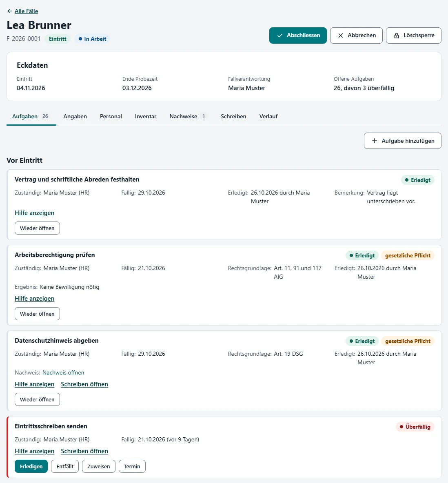Screen dimensions: 448x483
Task: Open the Nachweis öffnen link
Action: click(63, 372)
